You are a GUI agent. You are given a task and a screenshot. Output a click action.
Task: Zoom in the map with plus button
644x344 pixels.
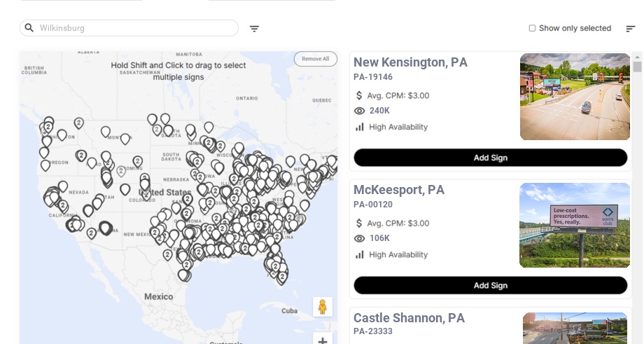[x=322, y=340]
